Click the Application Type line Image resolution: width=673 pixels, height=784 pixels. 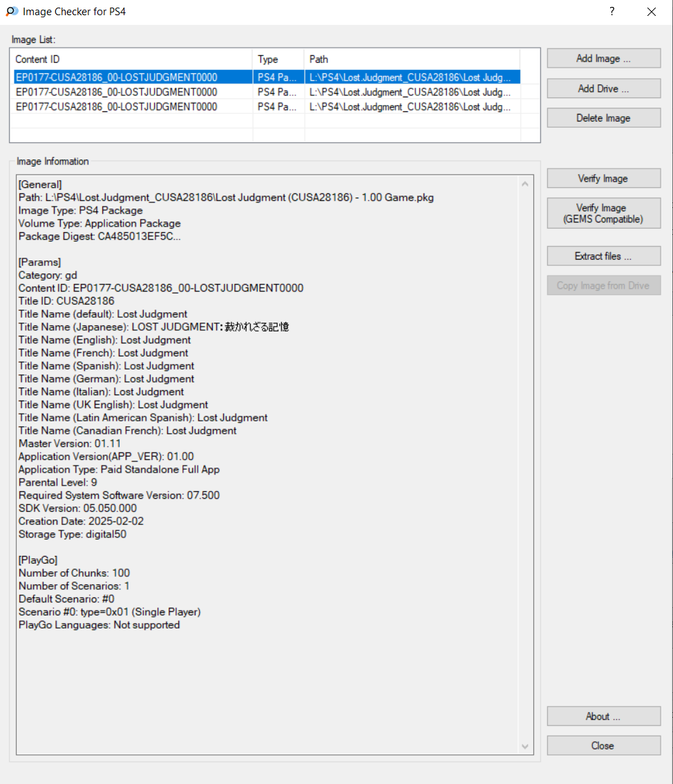coord(119,470)
